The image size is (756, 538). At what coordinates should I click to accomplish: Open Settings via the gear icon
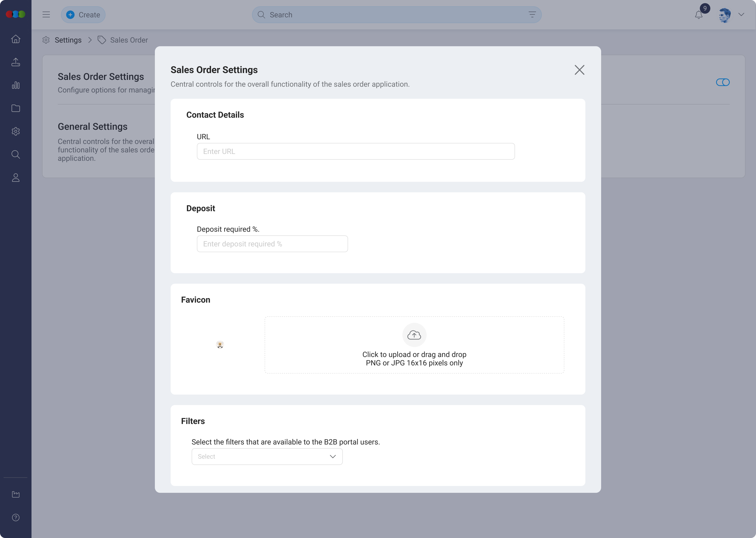click(x=15, y=131)
